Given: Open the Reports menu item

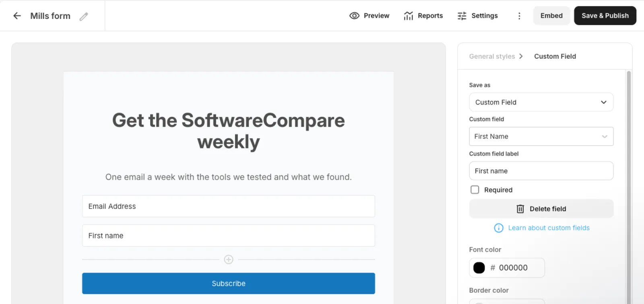Looking at the screenshot, I should point(423,16).
